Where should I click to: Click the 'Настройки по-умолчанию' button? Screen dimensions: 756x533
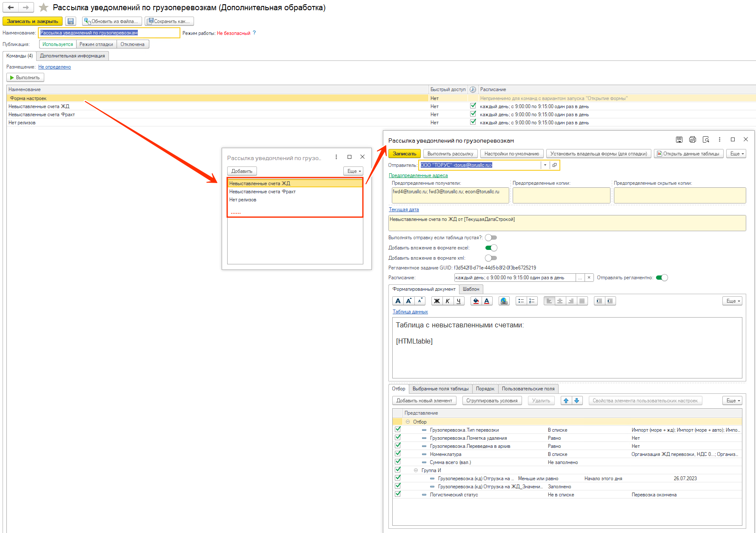[x=511, y=154]
